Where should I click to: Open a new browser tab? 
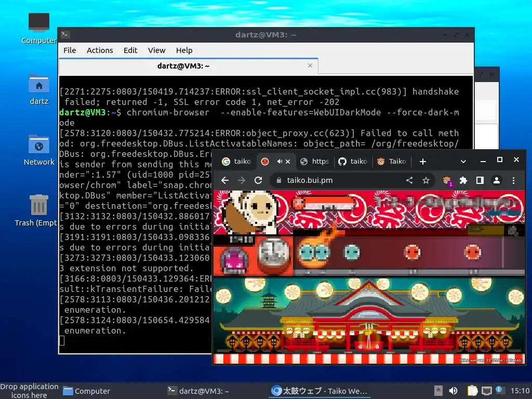(423, 162)
